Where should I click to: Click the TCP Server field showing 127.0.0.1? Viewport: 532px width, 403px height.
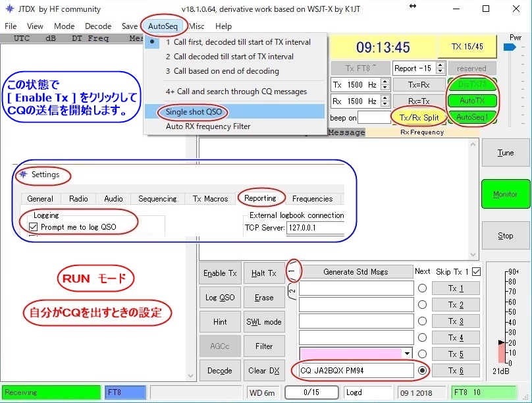click(315, 228)
